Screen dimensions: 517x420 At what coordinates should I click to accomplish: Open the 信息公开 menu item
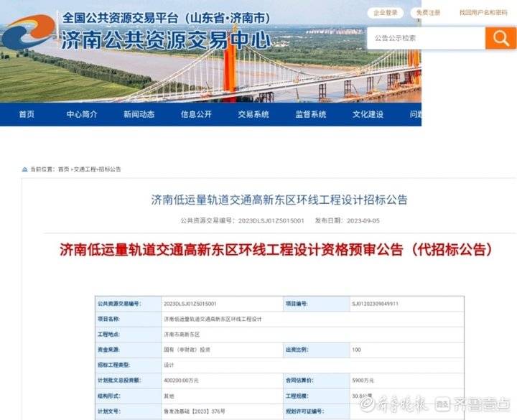196,114
